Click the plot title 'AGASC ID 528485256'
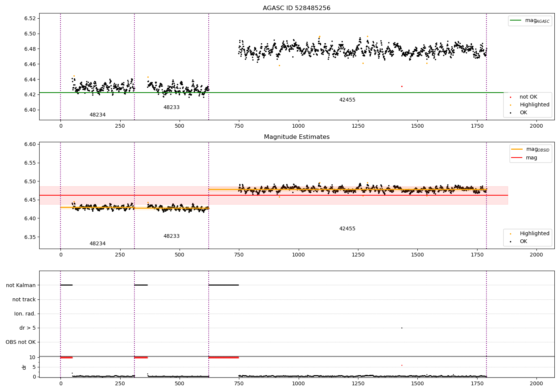Screen dimensions: 560x392 point(296,8)
